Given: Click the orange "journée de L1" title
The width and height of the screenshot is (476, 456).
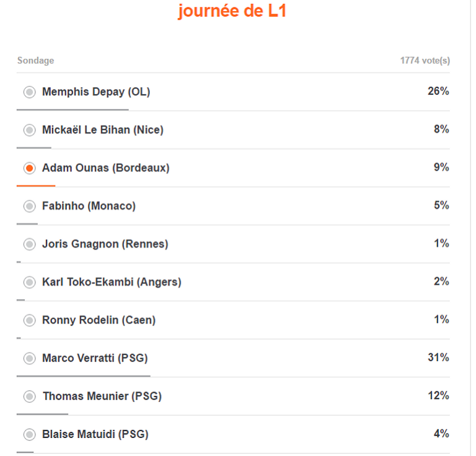Looking at the screenshot, I should [x=232, y=11].
